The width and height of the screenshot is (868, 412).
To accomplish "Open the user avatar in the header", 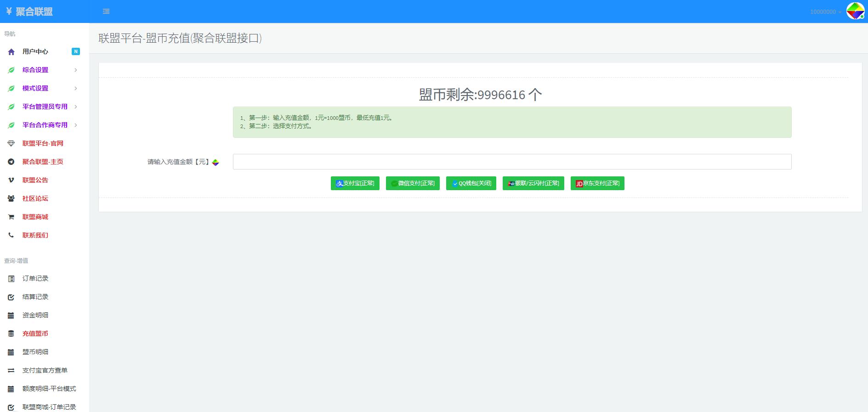I will tap(855, 11).
